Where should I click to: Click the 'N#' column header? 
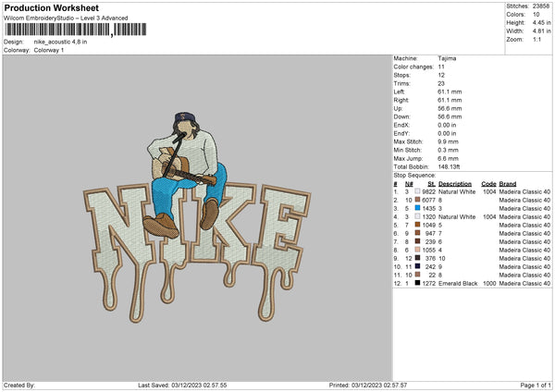(409, 184)
